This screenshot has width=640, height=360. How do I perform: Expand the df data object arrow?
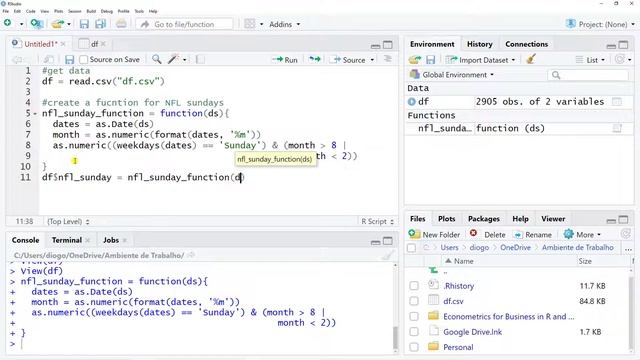pyautogui.click(x=411, y=102)
